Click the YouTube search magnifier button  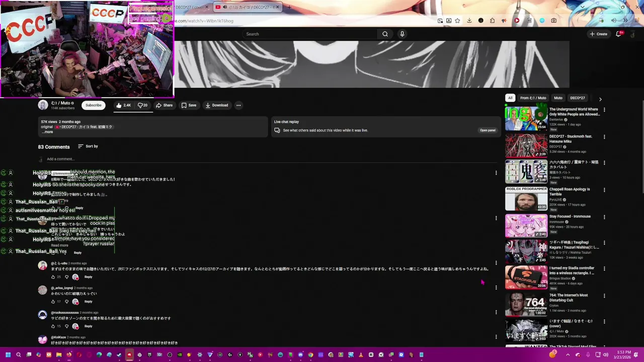(385, 34)
